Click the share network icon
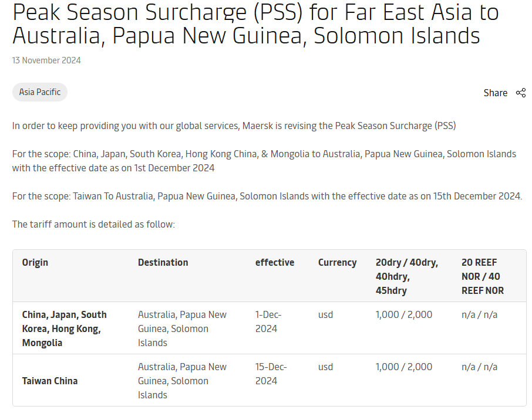 [520, 93]
